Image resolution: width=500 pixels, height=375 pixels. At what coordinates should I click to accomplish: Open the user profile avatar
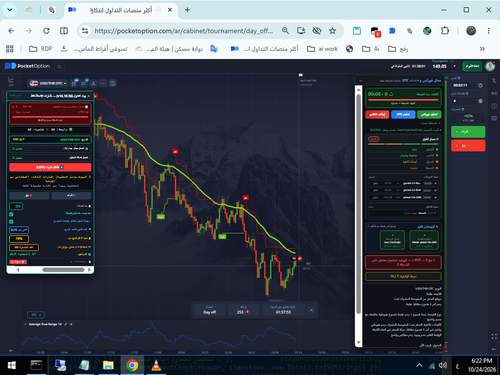tap(490, 66)
